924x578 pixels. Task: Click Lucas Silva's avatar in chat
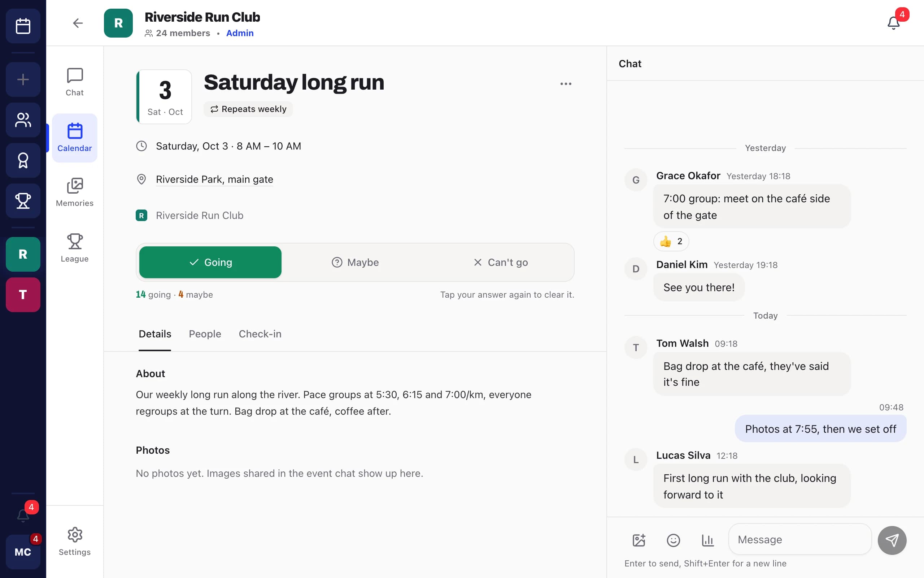(636, 460)
